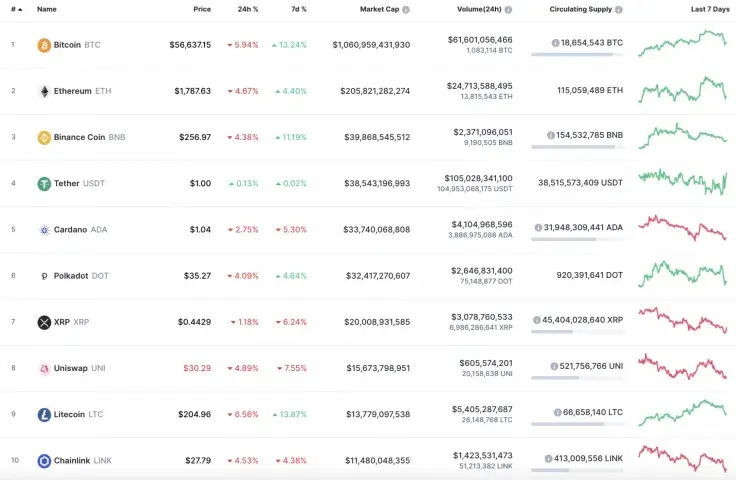
Task: Click the Litecoin logo icon
Action: [44, 414]
